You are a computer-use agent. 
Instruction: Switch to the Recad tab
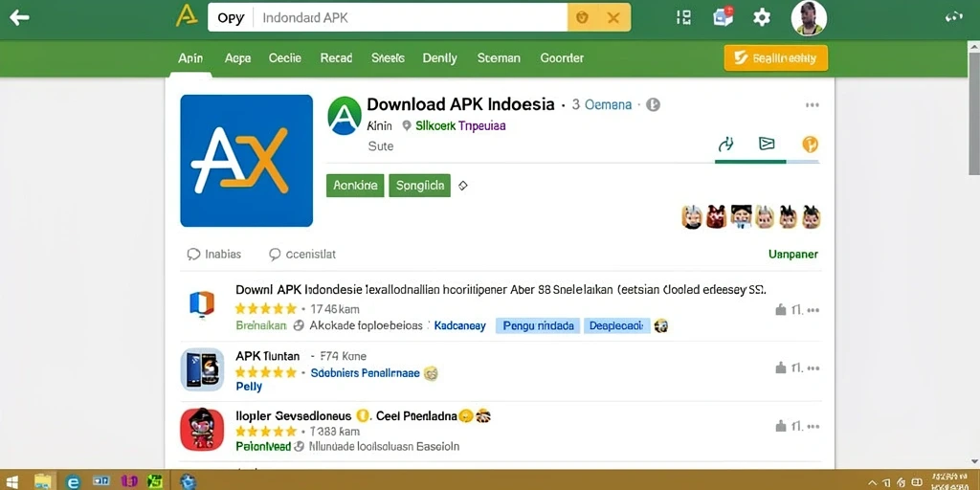[x=336, y=58]
